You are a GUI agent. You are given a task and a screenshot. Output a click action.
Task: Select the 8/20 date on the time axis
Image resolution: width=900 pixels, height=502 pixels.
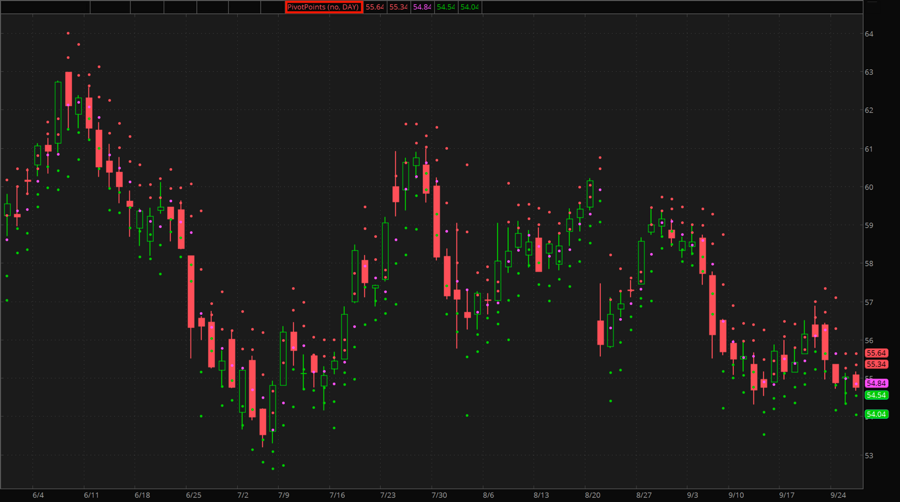[x=592, y=495]
